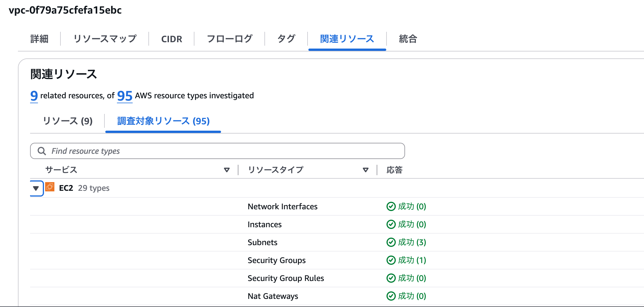Screen dimensions: 644x307
Task: Select the EC2 29 types row label
Action: 84,188
